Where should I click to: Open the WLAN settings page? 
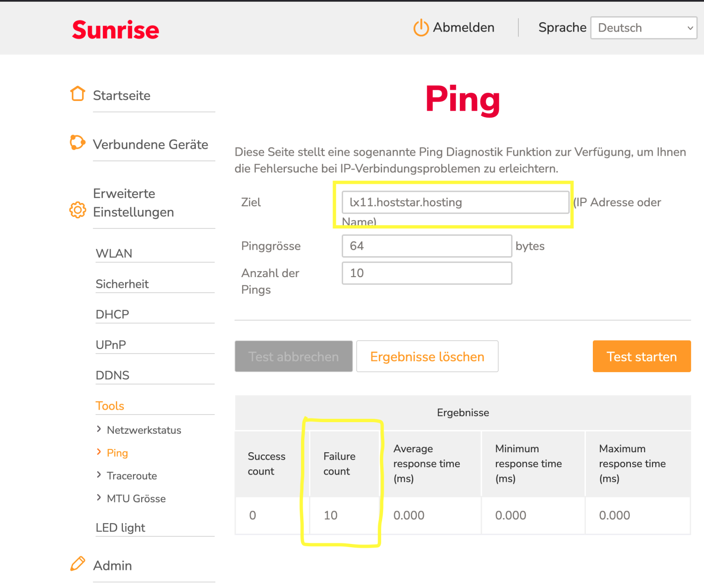tap(114, 253)
